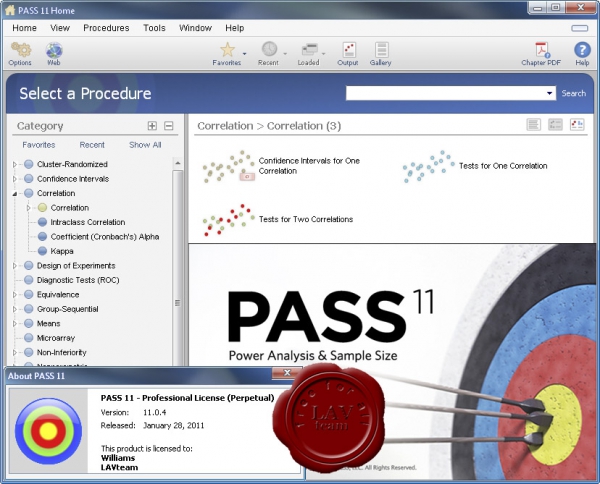Open the procedure search dropdown arrow
The height and width of the screenshot is (484, 600).
click(x=549, y=93)
